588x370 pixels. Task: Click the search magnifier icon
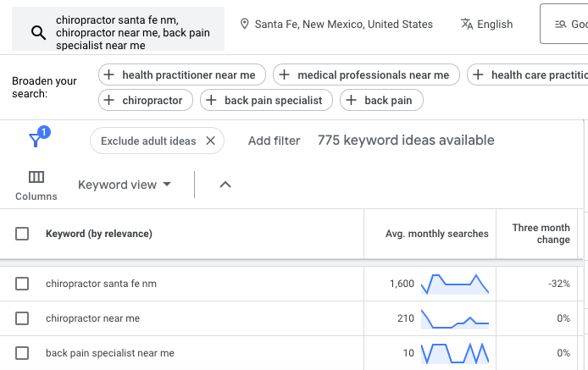coord(38,33)
